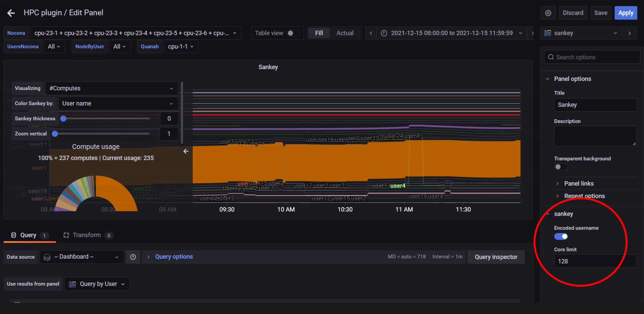Open the Dashboard data source dropdown
Viewport: 644px width, 314px height.
click(82, 257)
